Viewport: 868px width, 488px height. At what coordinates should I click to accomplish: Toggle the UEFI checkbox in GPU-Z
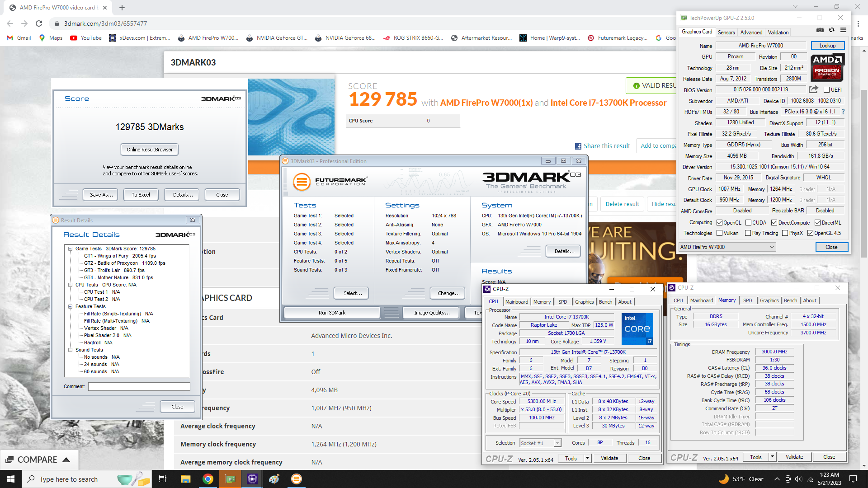826,90
